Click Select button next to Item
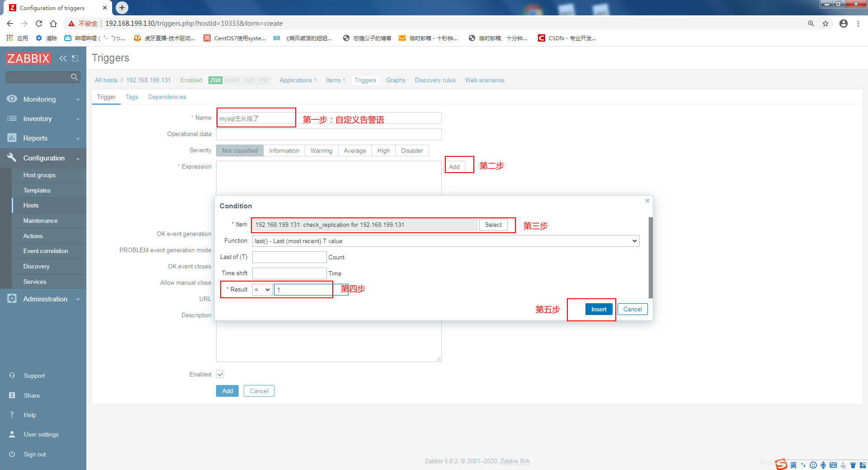Screen dimensions: 868x470 493,225
